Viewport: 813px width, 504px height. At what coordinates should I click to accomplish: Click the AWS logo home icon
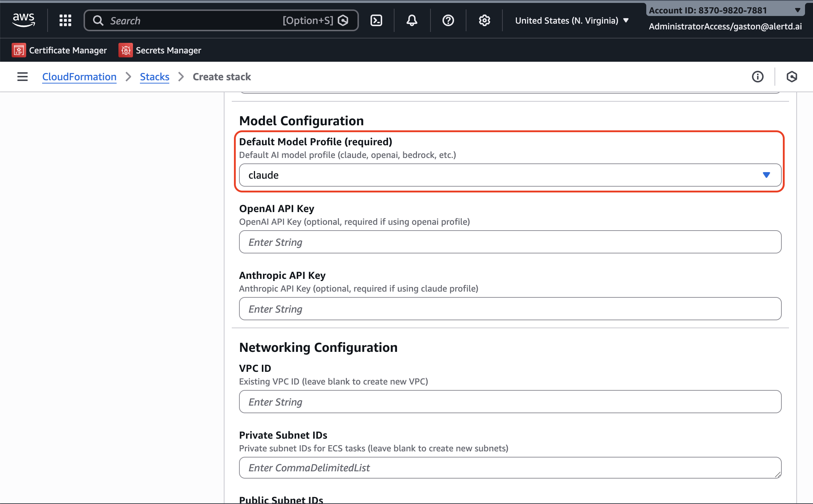24,20
